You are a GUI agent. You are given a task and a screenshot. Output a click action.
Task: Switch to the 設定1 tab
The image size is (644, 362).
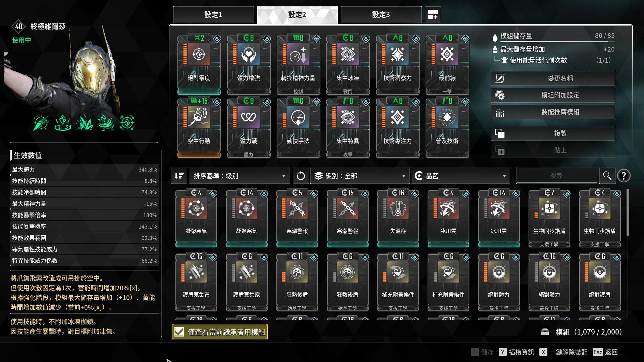(x=213, y=15)
